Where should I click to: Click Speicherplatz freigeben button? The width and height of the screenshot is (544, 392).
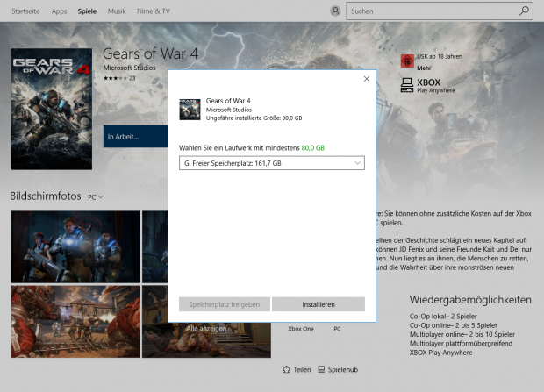(225, 304)
